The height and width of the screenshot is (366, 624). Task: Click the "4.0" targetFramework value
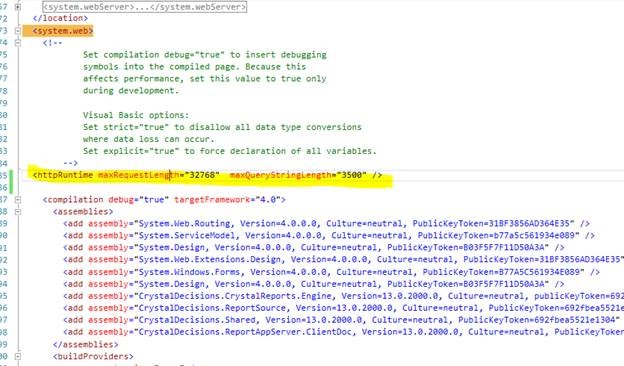click(268, 199)
